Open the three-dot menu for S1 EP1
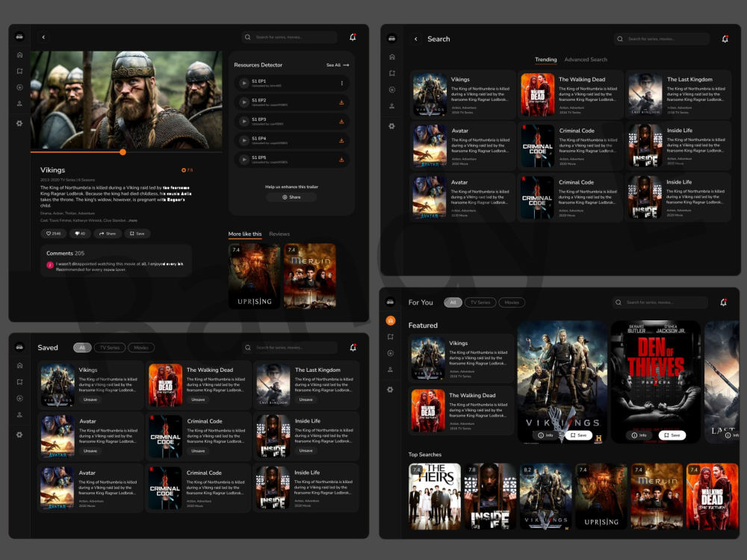The image size is (747, 560). point(341,84)
